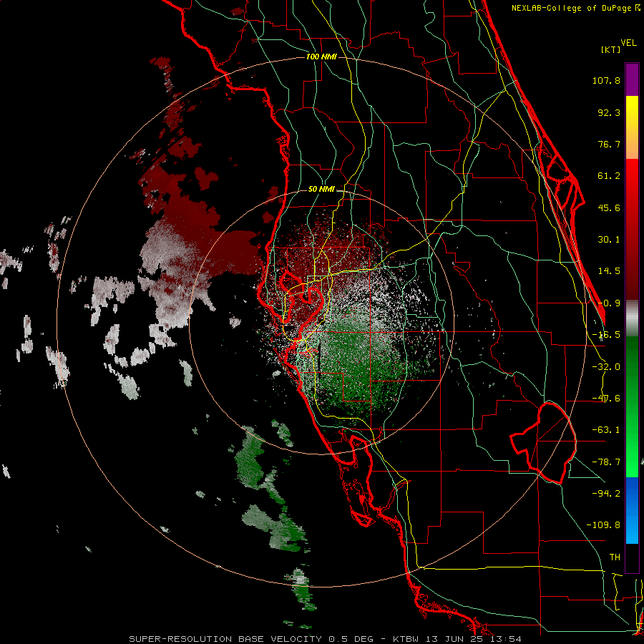The image size is (644, 644).
Task: Click the NEXLAB-College of DuPage watermark text
Action: coord(575,8)
